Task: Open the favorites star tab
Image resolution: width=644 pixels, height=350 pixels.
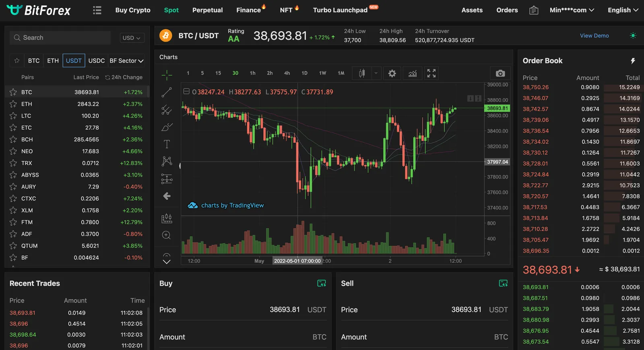Action: pyautogui.click(x=17, y=61)
